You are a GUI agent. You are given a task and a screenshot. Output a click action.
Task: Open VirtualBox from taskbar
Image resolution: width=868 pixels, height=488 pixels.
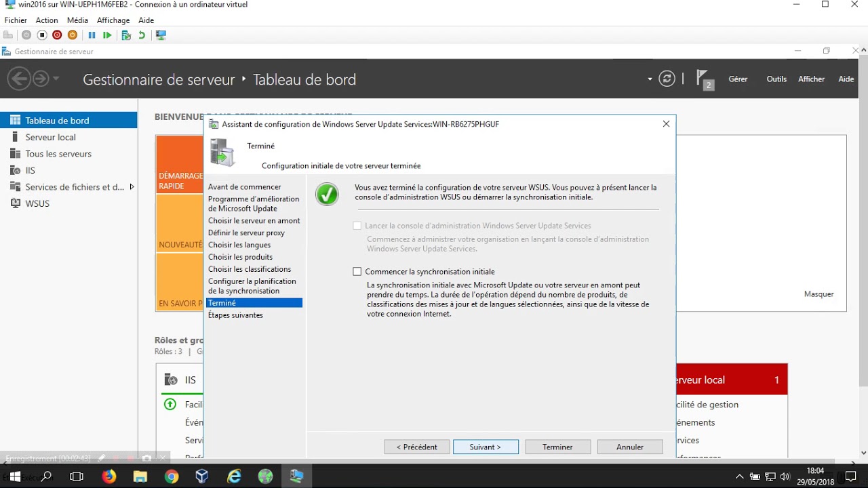point(202,477)
